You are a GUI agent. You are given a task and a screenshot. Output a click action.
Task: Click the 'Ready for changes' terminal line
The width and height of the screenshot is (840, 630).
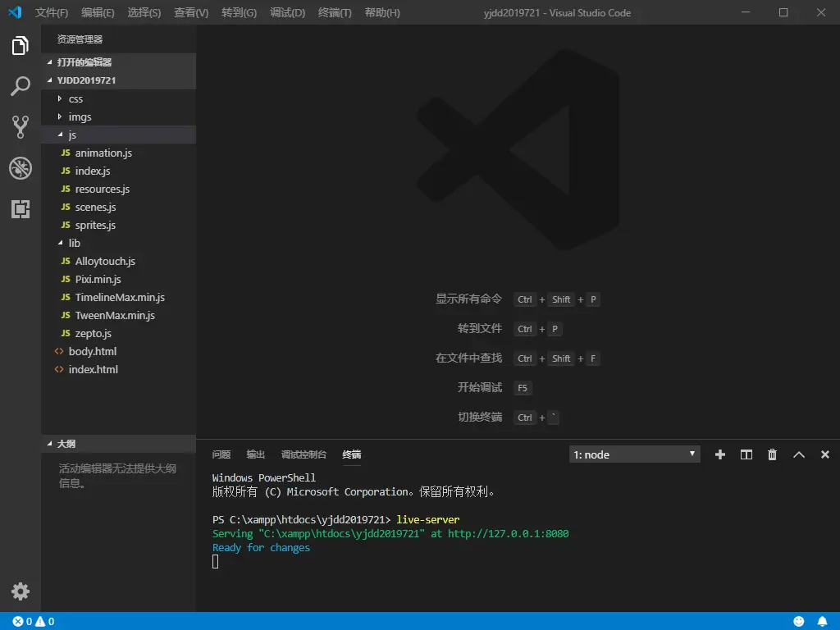pyautogui.click(x=261, y=548)
